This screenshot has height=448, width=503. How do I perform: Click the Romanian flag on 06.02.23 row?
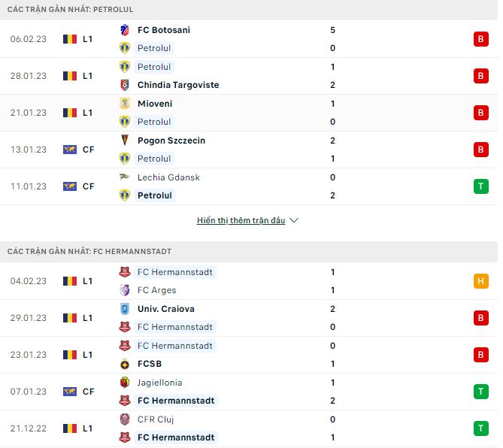click(70, 39)
